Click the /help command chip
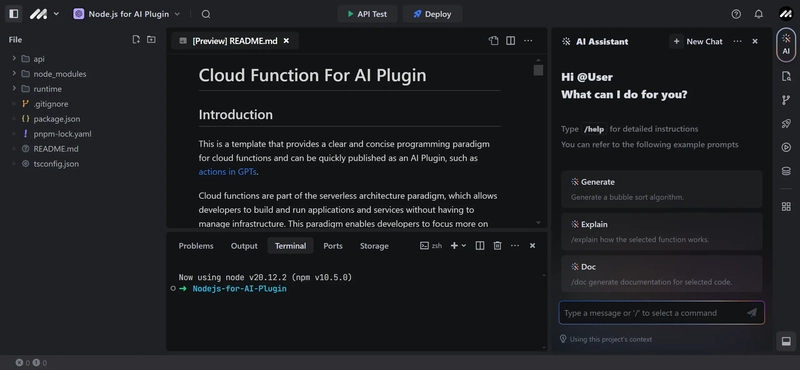800x370 pixels. tap(594, 129)
